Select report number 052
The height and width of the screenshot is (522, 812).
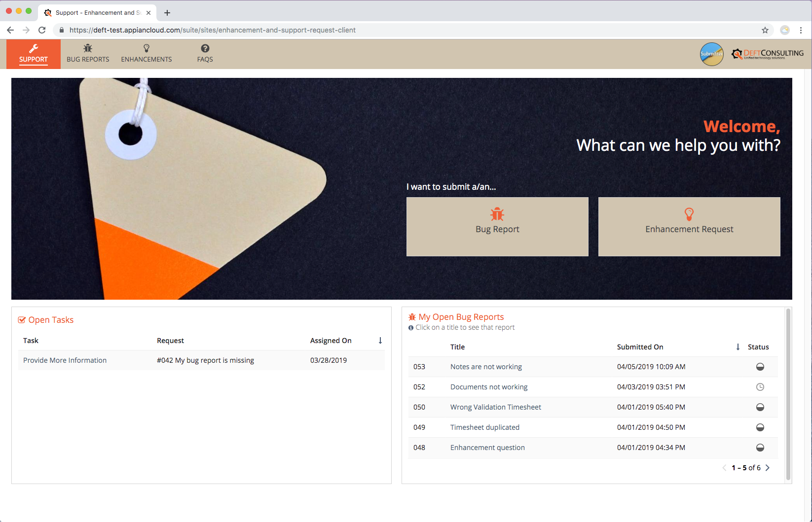tap(419, 387)
